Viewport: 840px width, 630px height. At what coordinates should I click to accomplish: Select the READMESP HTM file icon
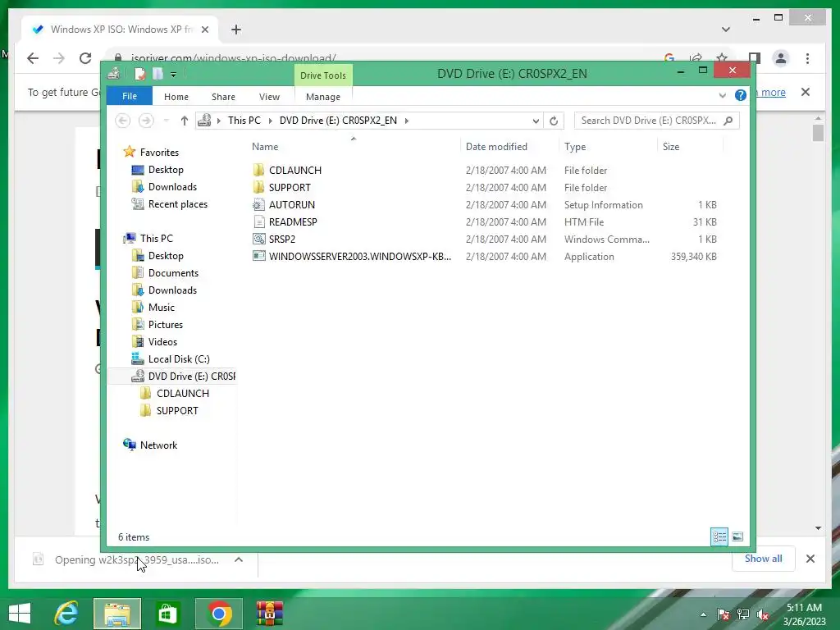pos(258,221)
